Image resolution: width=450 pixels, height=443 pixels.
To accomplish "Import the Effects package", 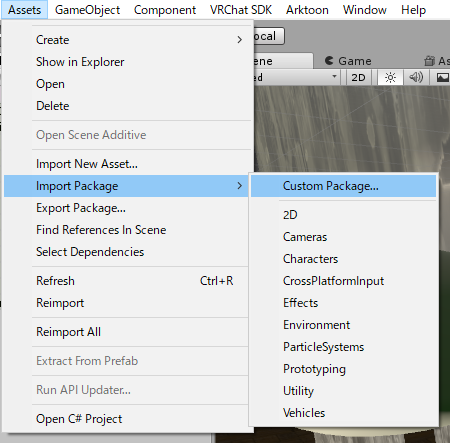I will (x=343, y=303).
